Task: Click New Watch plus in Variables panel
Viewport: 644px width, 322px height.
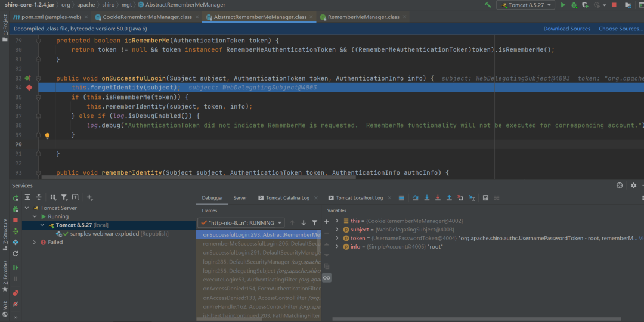Action: 327,222
